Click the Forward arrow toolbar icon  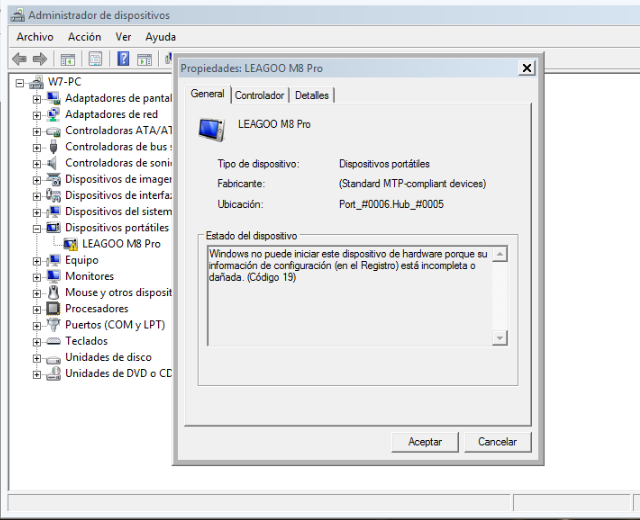tap(40, 59)
